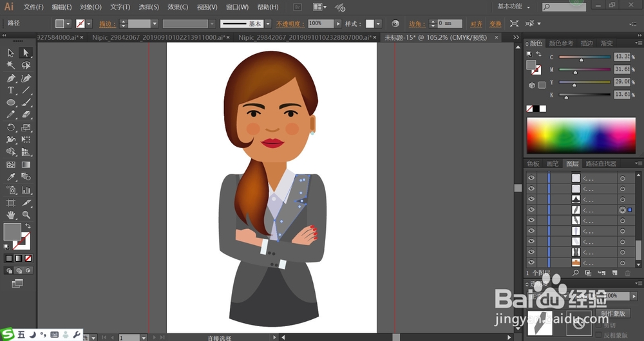Switch to the 颜色参考 tab

pos(561,43)
